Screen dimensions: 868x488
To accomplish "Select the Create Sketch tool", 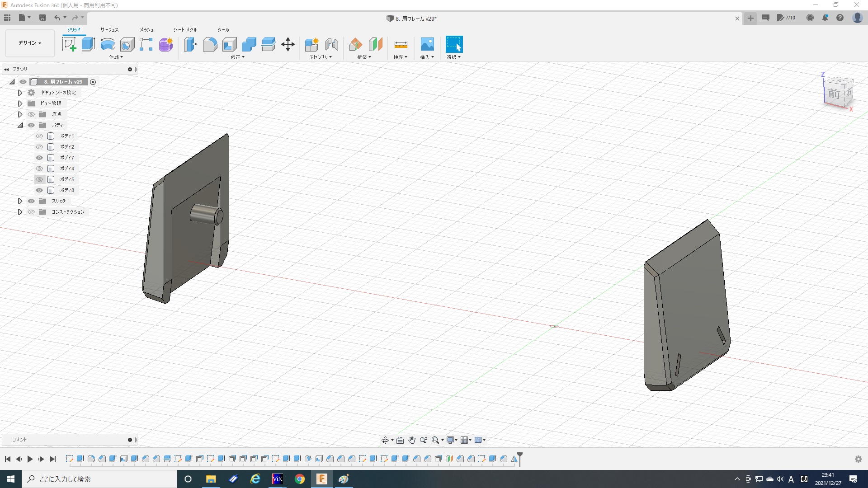I will pos(69,44).
